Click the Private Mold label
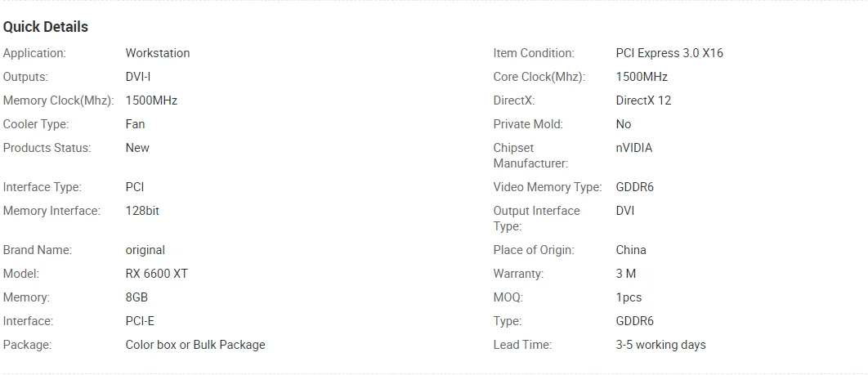This screenshot has height=375, width=868. [528, 124]
